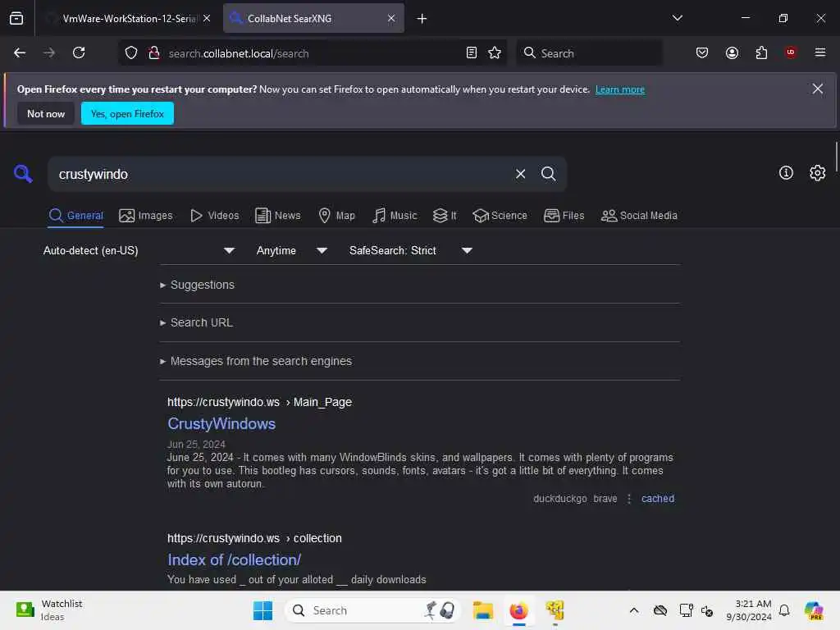Save page to Pocket
This screenshot has height=630, width=840.
[702, 52]
